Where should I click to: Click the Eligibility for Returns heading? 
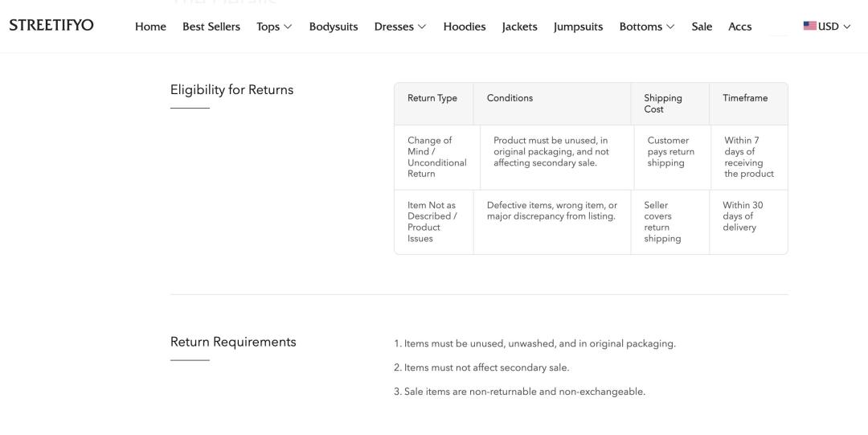(232, 90)
